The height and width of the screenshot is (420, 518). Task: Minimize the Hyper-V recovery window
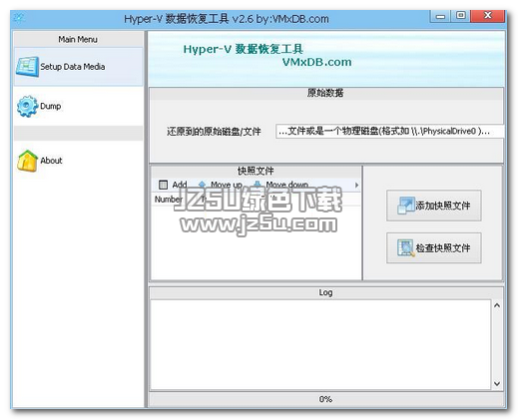pyautogui.click(x=440, y=16)
